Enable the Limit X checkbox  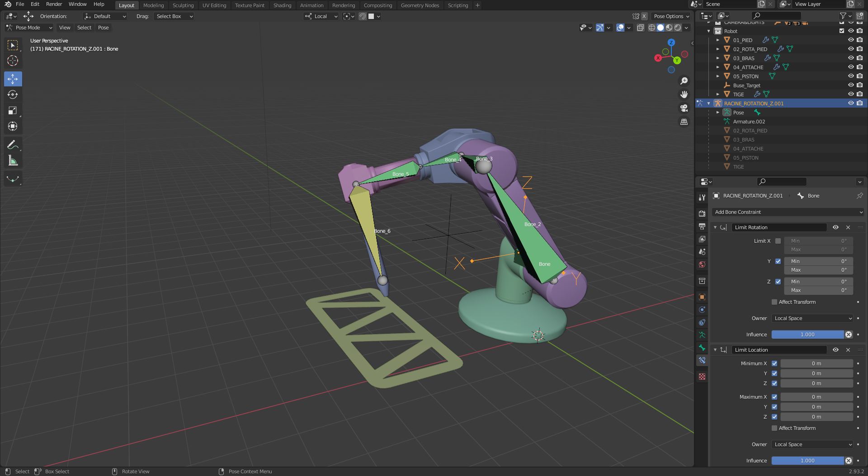point(778,241)
